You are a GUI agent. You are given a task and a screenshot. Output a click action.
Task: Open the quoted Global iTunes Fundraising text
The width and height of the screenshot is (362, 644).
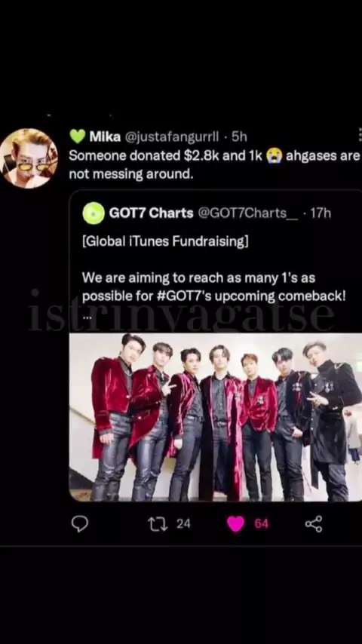165,241
